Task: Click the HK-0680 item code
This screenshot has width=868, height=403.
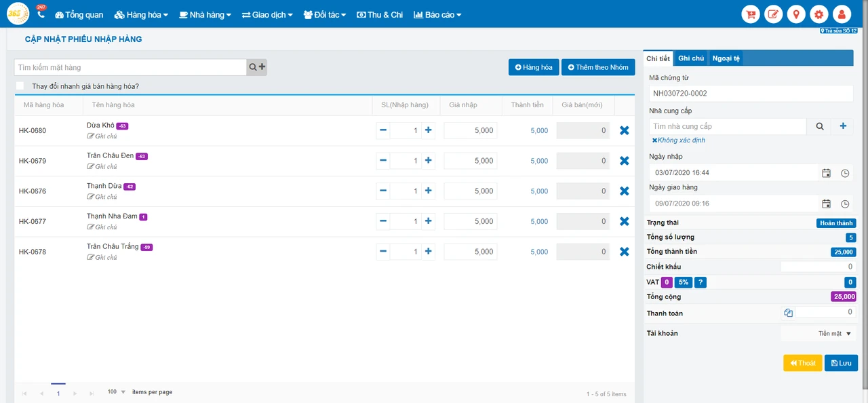Action: pos(33,130)
